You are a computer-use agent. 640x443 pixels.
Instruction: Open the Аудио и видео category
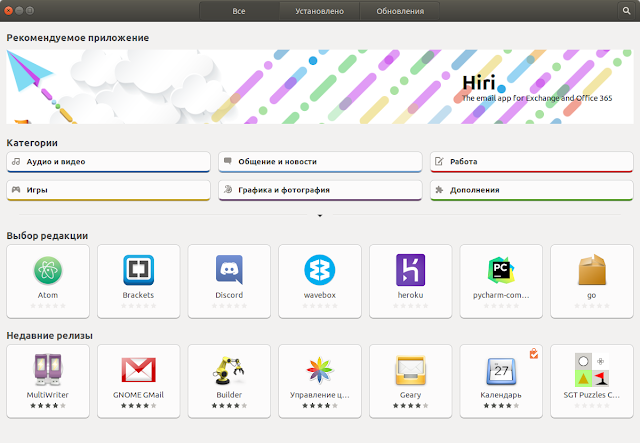coord(109,162)
